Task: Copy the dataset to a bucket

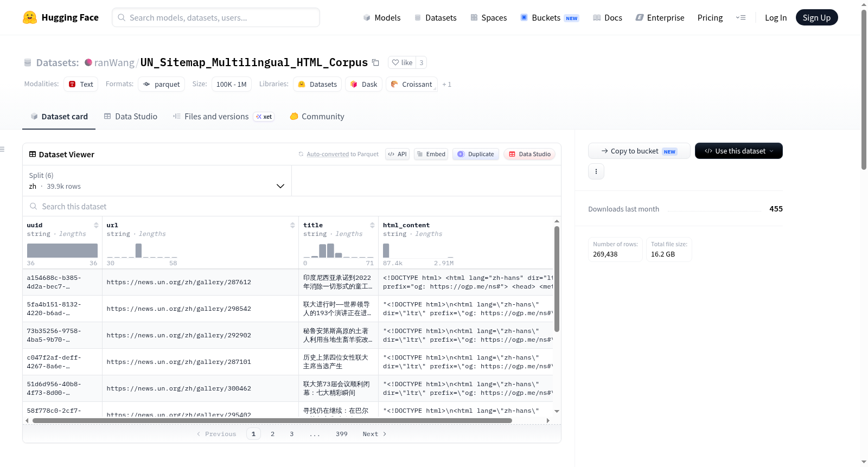Action: [639, 151]
